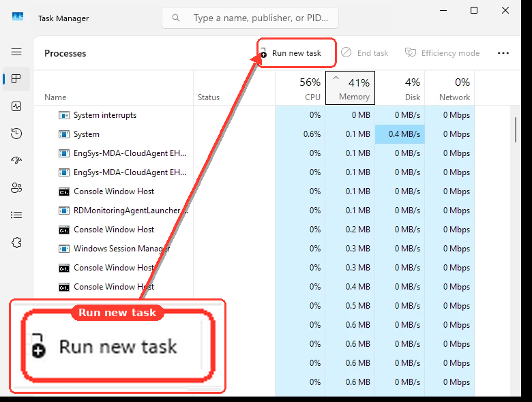The image size is (532, 402).
Task: Click the 0.6% CPU value for System
Action: [312, 134]
